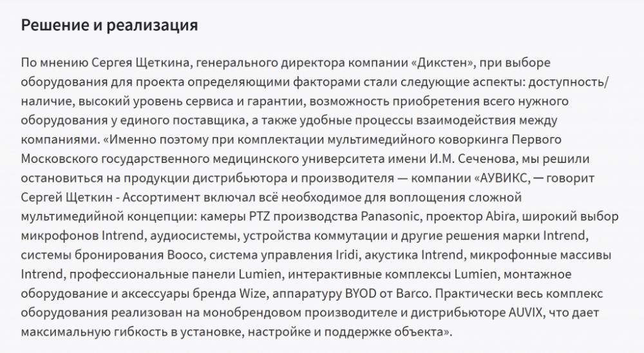Click the word «Boocо» booking system name
This screenshot has height=353, width=644.
point(185,255)
